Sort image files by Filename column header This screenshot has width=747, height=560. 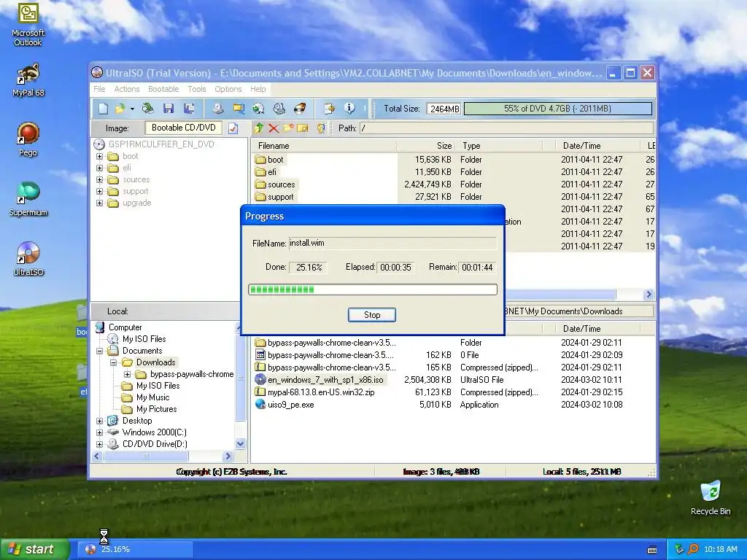325,146
